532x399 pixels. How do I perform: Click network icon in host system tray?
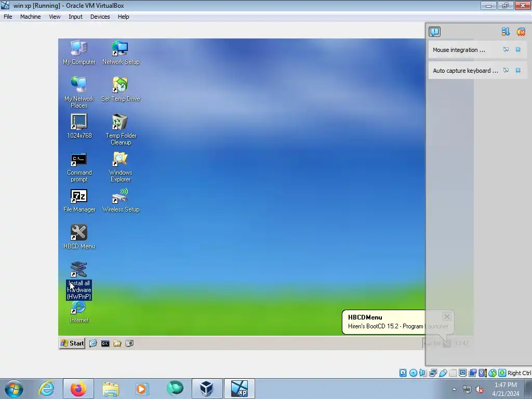pos(467,390)
